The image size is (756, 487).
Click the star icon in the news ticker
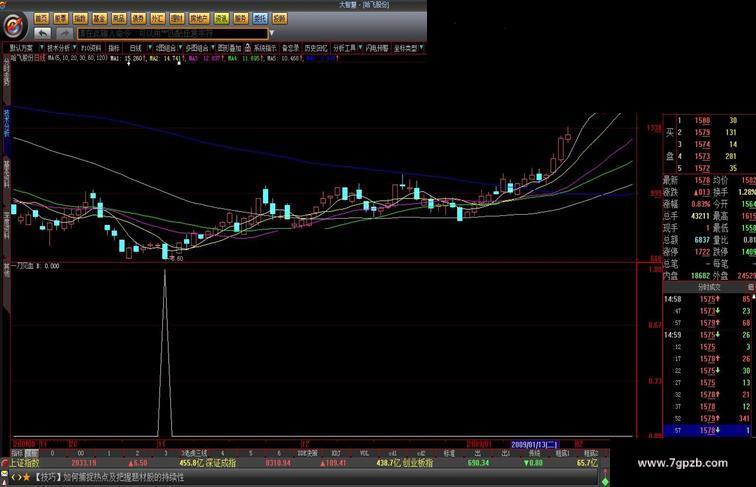[x=27, y=477]
